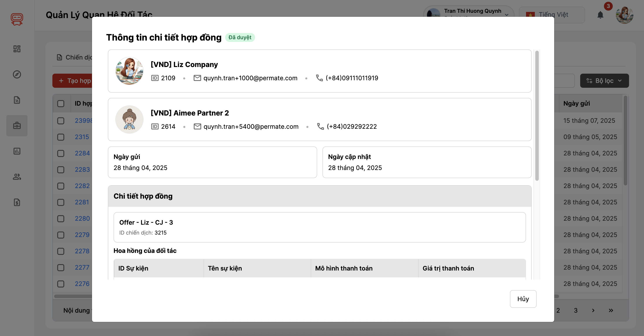Viewport: 644px width, 336px height.
Task: Tick the checkbox for contract 2284
Action: 61,153
